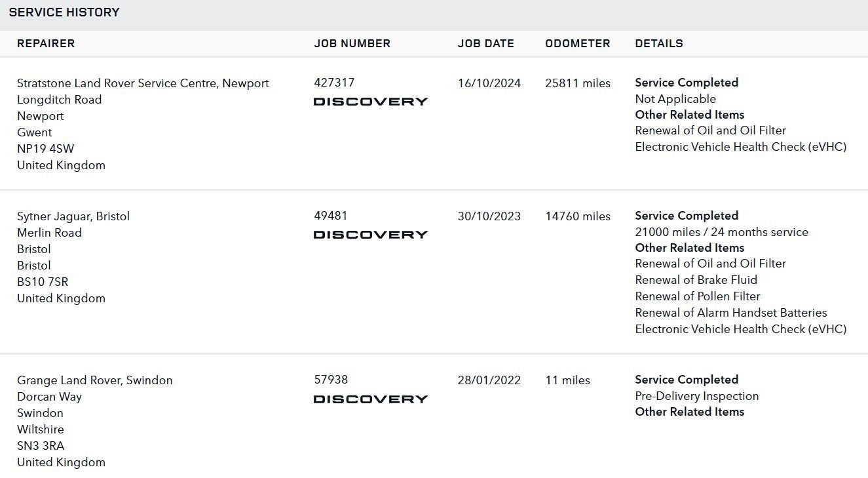Click the Discovery logo under job 57938
Image resolution: width=868 pixels, height=478 pixels.
point(371,399)
